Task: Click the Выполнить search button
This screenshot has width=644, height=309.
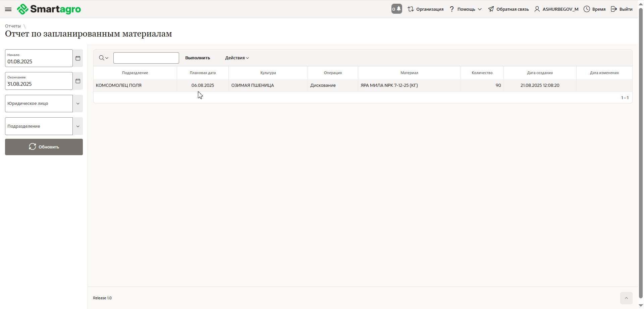Action: tap(198, 58)
